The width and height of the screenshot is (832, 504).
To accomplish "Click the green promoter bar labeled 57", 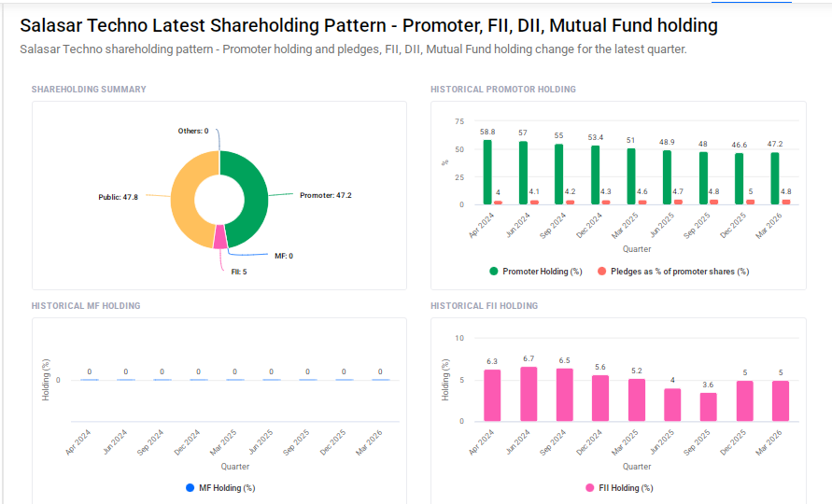I will pyautogui.click(x=523, y=173).
